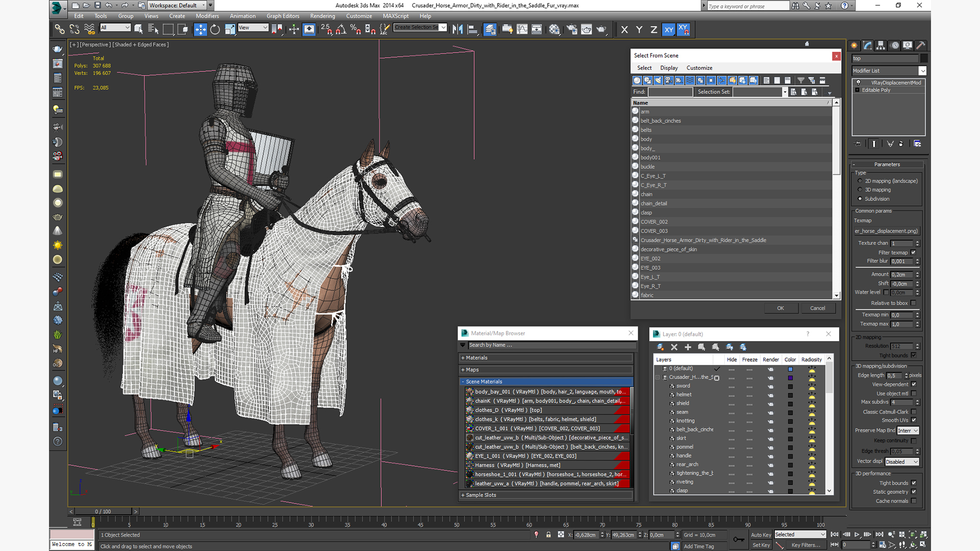Enable Classic Catmull-Clark checkbox
The height and width of the screenshot is (551, 980).
(x=913, y=412)
